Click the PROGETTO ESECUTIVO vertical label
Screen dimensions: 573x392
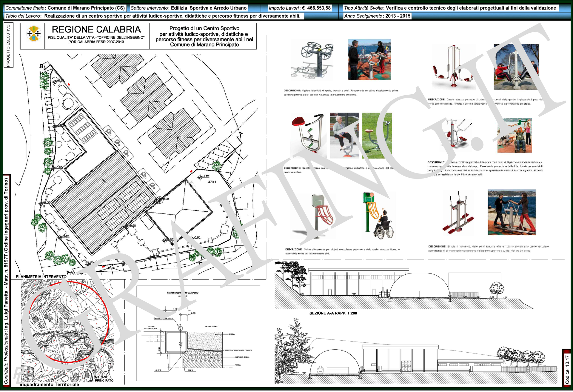click(x=8, y=45)
